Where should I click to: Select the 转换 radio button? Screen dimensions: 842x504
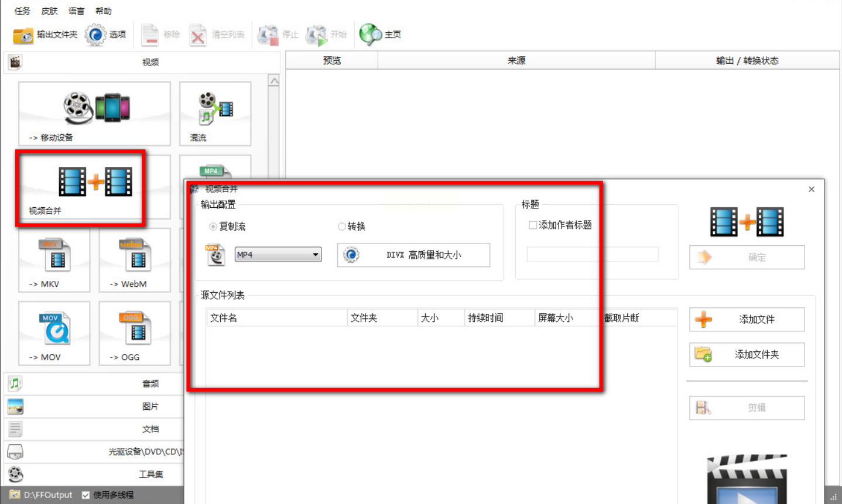pos(342,227)
